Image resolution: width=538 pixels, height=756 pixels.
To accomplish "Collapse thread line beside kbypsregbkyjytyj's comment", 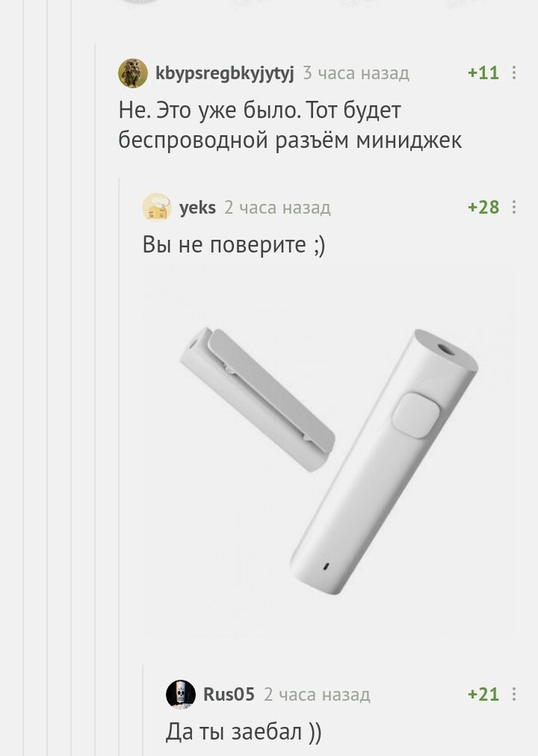I will [x=95, y=399].
